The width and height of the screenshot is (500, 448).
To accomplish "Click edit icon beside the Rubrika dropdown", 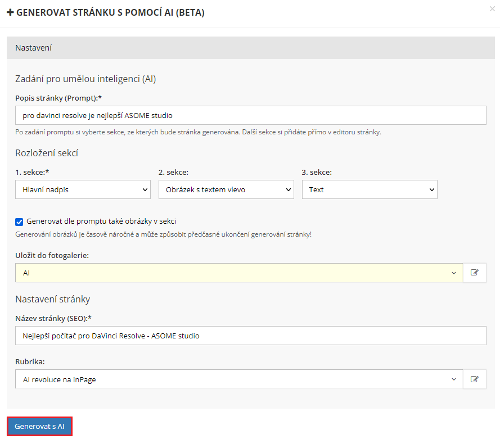I will coord(475,379).
